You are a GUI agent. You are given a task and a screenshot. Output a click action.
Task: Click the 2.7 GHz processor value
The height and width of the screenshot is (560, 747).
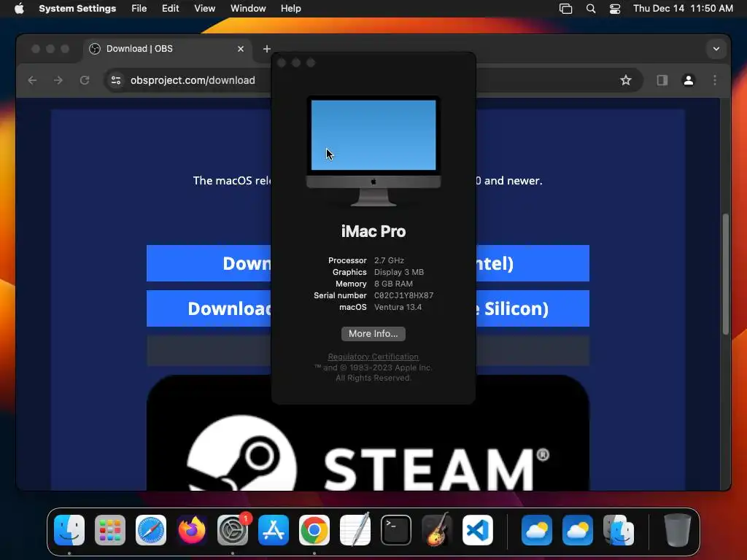[389, 260]
